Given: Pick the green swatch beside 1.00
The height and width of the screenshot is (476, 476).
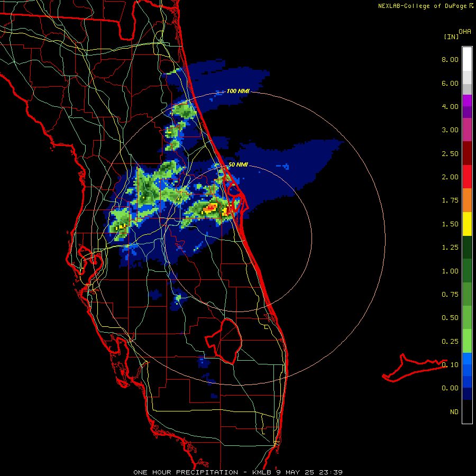Looking at the screenshot, I should point(467,271).
